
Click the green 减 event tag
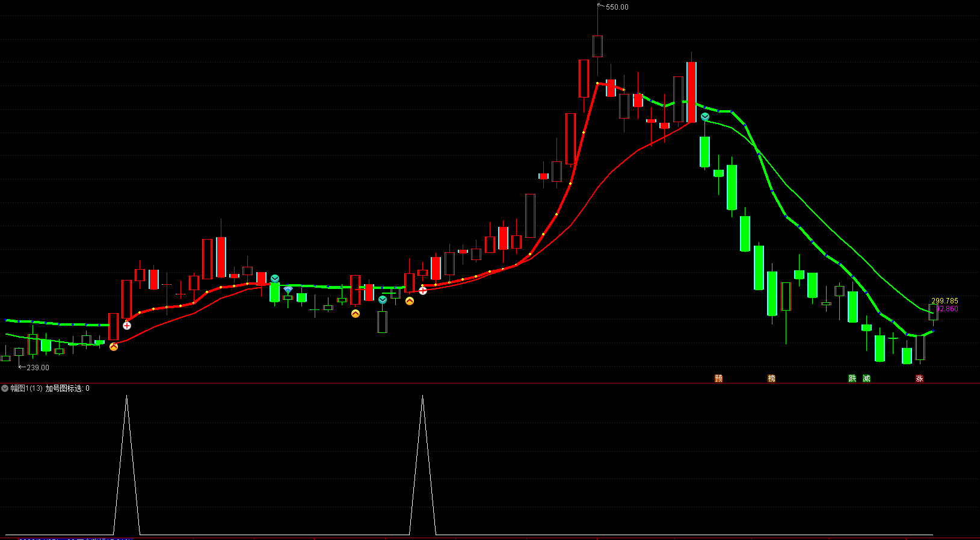pos(866,378)
